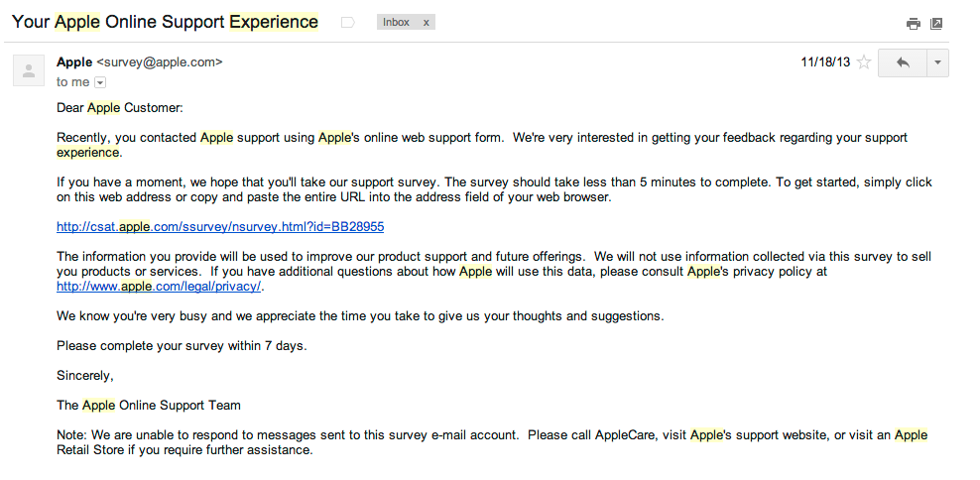Screen dimensions: 980x480
Task: Click the sender name Apple
Action: (74, 61)
